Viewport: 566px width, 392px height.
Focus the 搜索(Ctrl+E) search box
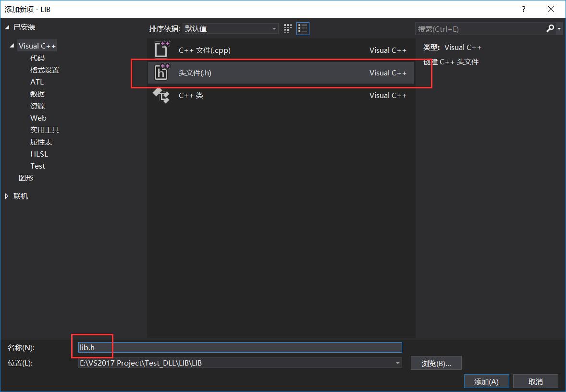480,29
